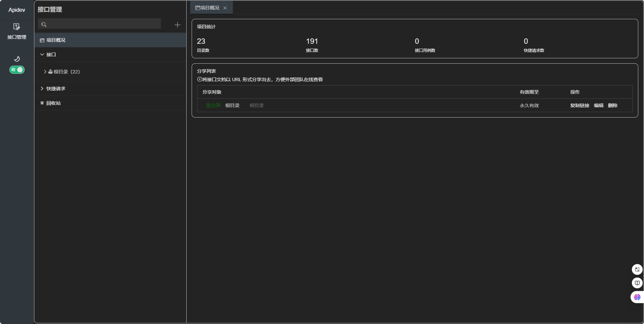
Task: Expand the 根目录 (22) folder
Action: 45,72
